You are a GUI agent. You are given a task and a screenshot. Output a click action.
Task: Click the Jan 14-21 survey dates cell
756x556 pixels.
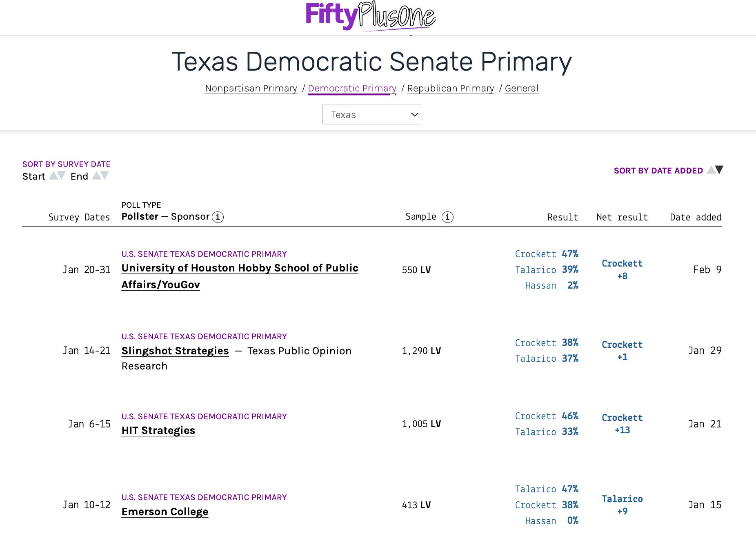point(87,351)
